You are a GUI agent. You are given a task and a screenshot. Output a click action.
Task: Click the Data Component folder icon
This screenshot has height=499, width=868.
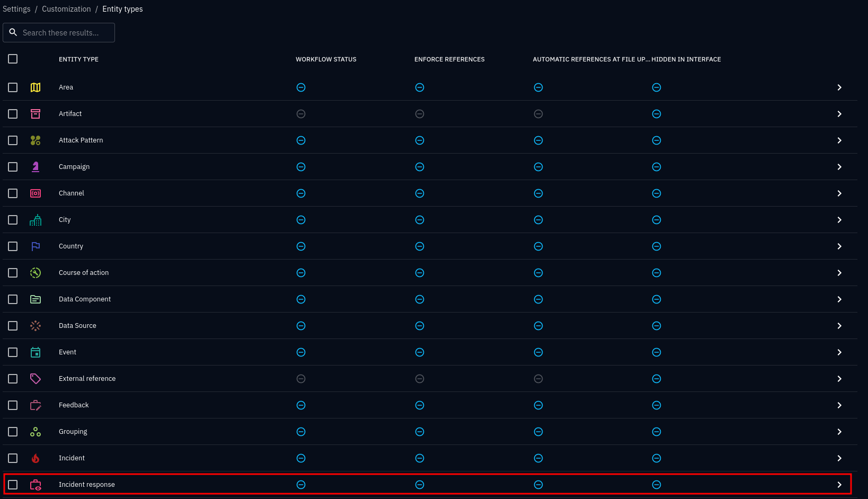tap(36, 299)
